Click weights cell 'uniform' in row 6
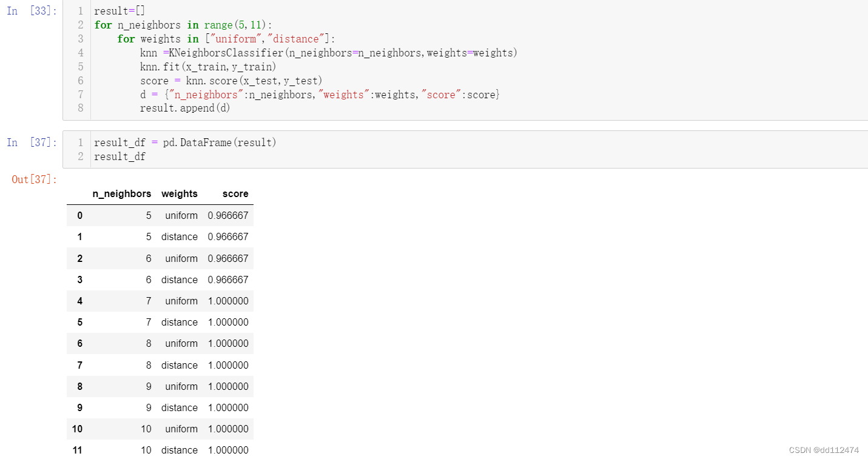868x459 pixels. tap(181, 343)
